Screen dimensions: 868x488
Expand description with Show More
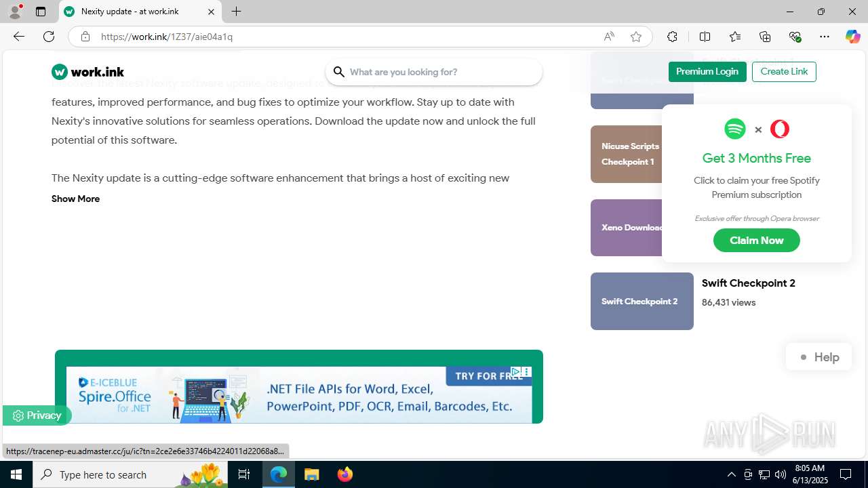(x=75, y=199)
